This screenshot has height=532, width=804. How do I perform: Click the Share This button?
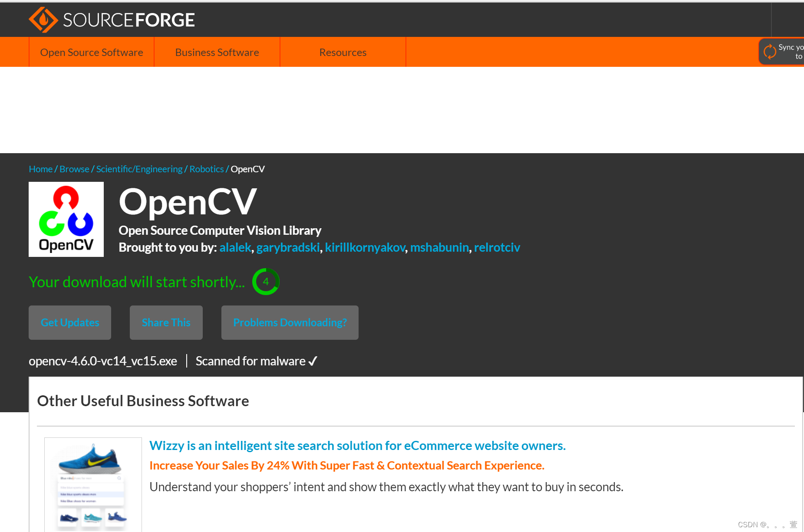166,322
